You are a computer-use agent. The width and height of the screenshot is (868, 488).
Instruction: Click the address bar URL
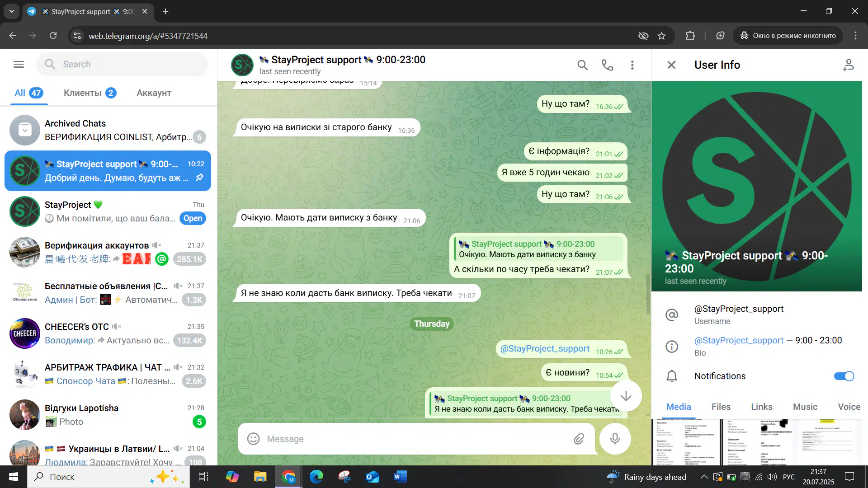[148, 36]
